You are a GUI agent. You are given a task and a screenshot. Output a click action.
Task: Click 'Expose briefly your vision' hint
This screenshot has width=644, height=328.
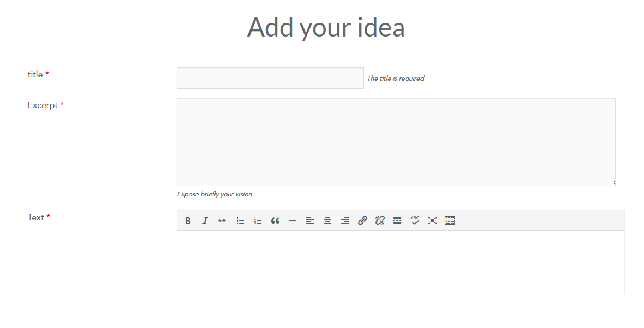click(214, 194)
